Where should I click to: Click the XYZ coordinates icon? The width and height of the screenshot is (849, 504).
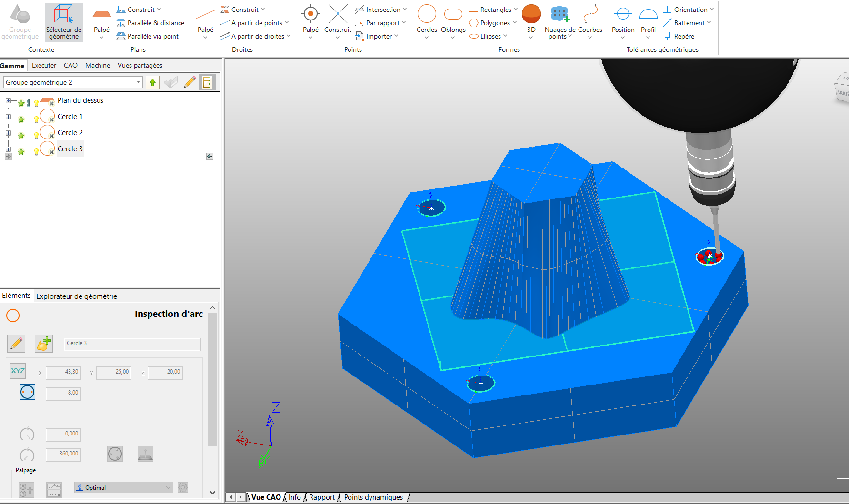(x=18, y=371)
